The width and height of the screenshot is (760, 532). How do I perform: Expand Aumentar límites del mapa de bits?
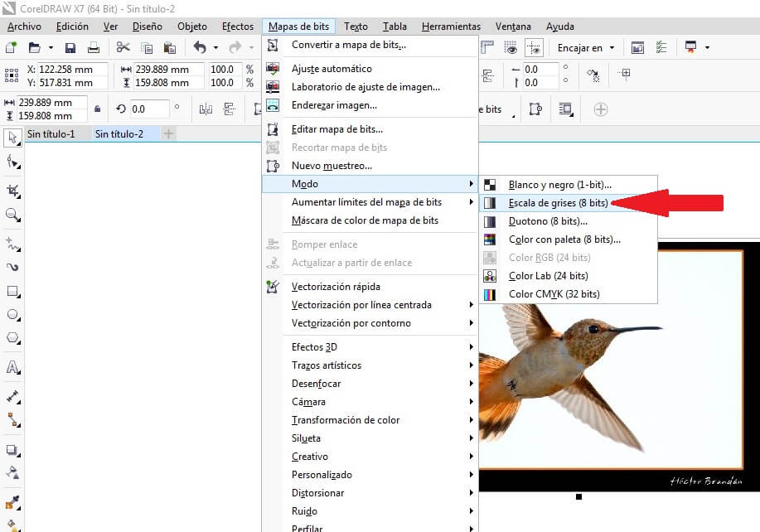[370, 202]
